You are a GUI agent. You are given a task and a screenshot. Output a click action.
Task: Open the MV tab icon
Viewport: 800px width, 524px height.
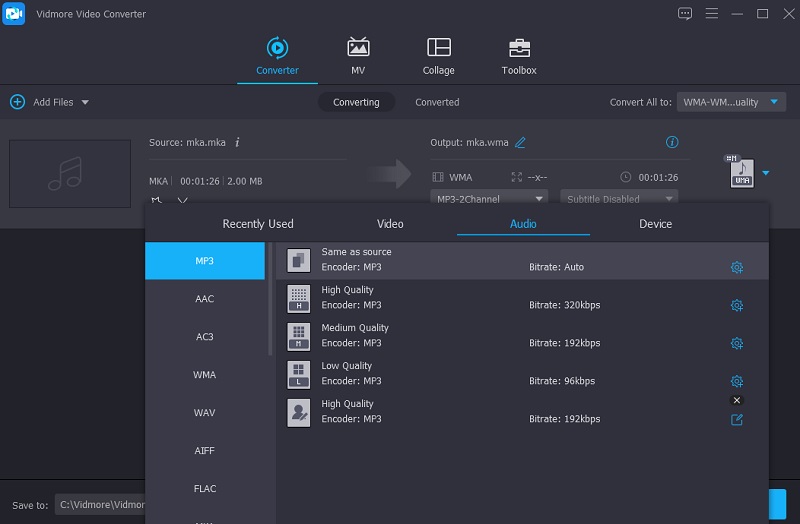tap(358, 48)
